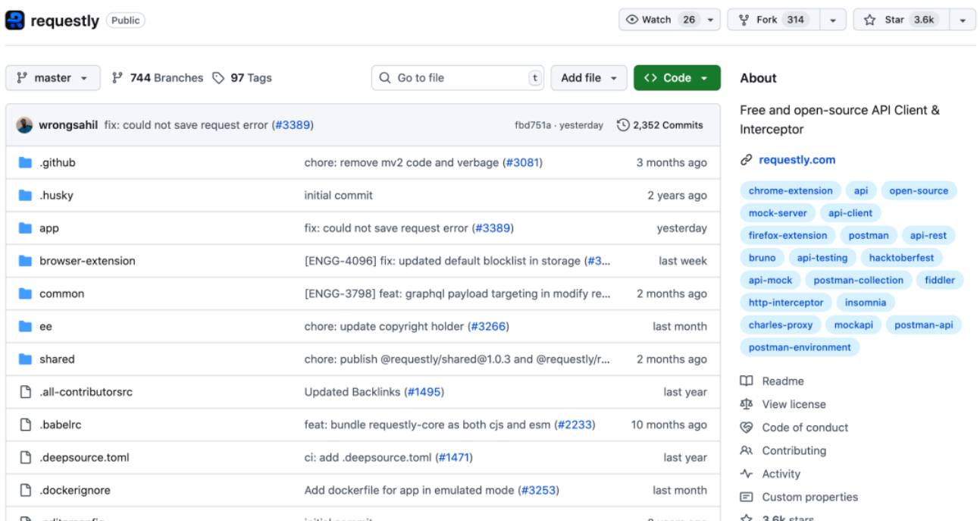Image resolution: width=980 pixels, height=521 pixels.
Task: Click the .github folder icon
Action: (x=25, y=162)
